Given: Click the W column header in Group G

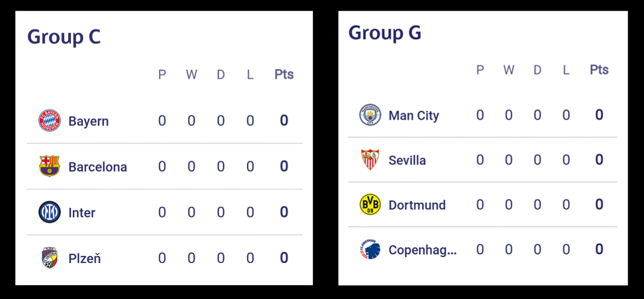Looking at the screenshot, I should coord(509,70).
